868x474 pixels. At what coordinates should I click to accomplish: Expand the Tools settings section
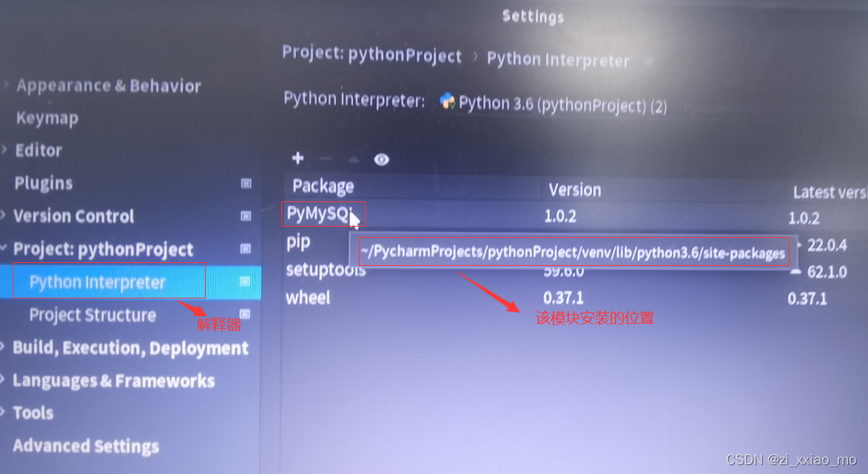coord(3,412)
